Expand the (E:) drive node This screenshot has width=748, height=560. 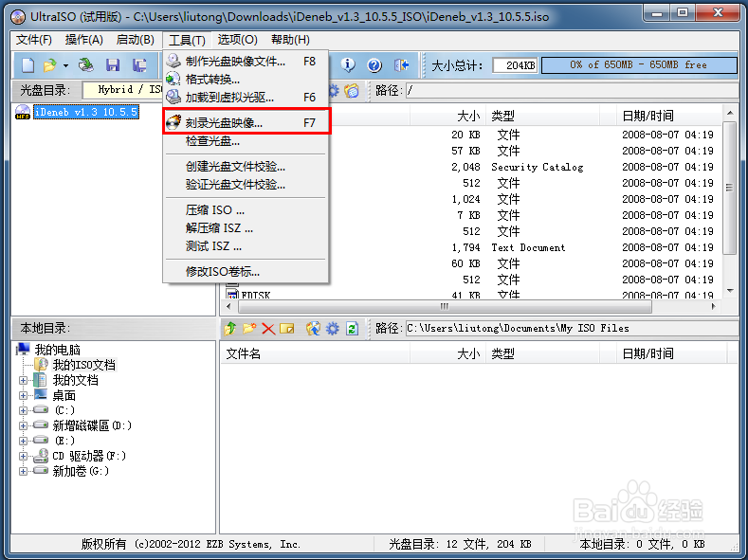coord(23,441)
